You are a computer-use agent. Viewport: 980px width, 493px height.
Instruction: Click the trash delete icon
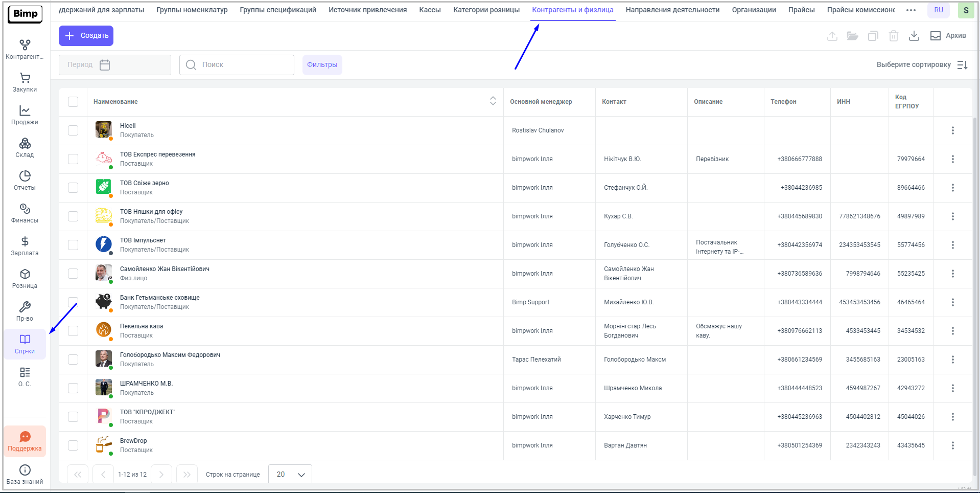tap(894, 36)
